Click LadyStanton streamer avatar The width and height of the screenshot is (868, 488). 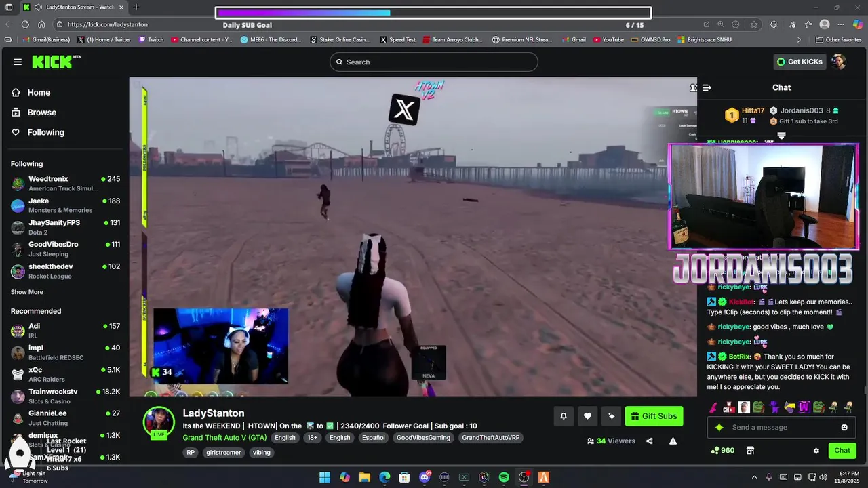coord(159,422)
